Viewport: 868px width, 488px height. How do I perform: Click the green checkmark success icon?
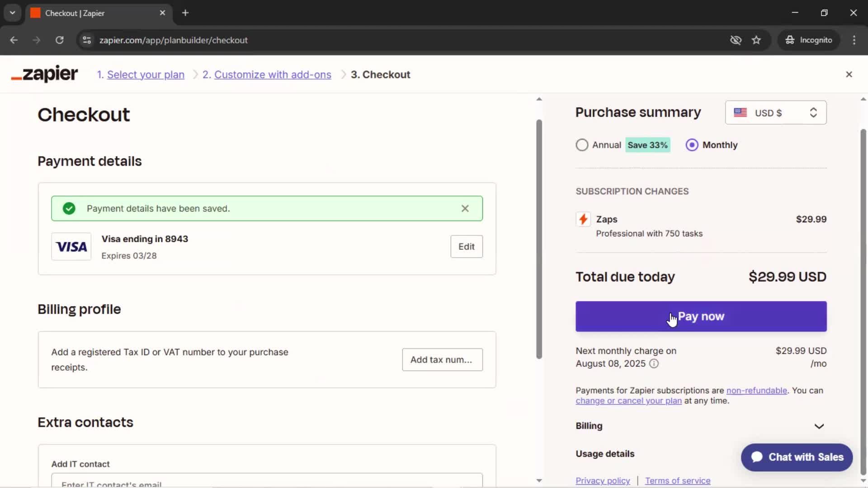[69, 208]
